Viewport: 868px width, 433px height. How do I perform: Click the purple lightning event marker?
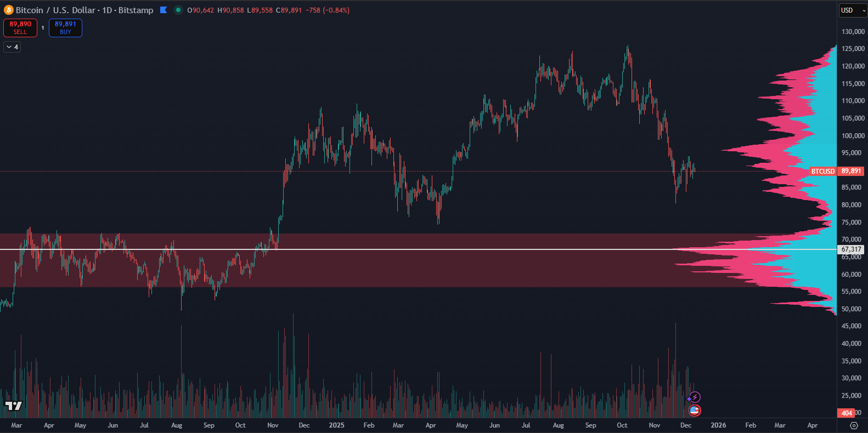click(695, 397)
